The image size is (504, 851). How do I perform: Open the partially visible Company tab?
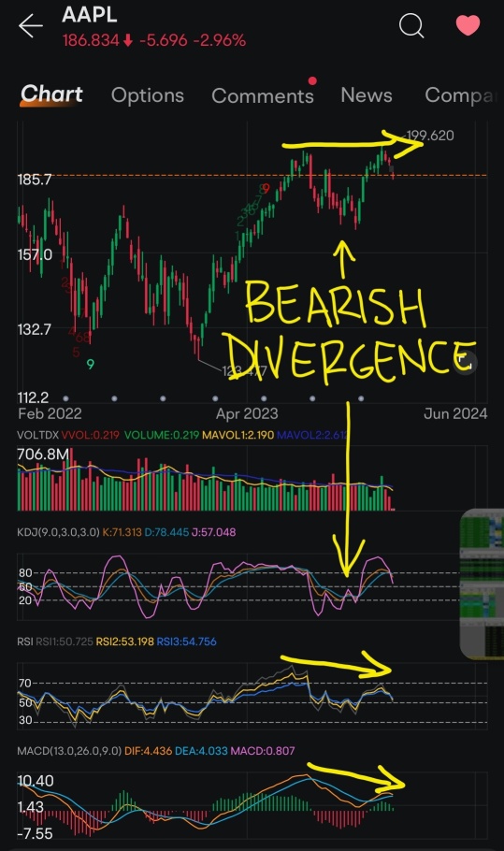point(460,95)
